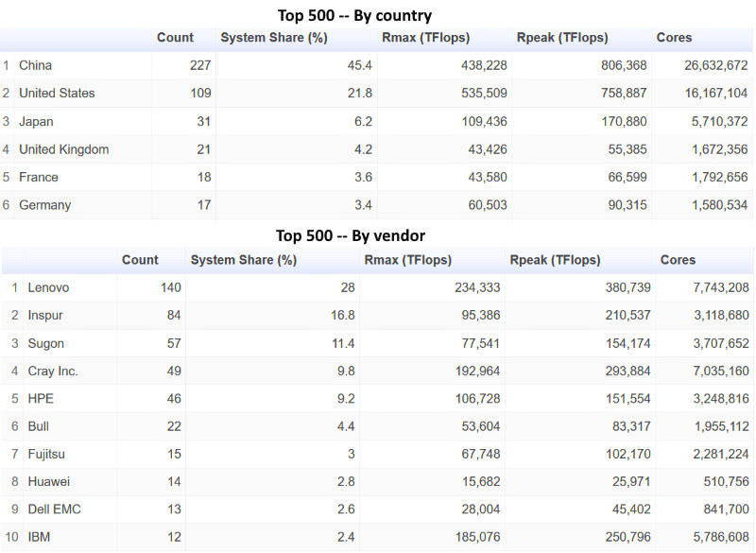Select France in the country list
Viewport: 756px width, 553px height.
[x=39, y=177]
